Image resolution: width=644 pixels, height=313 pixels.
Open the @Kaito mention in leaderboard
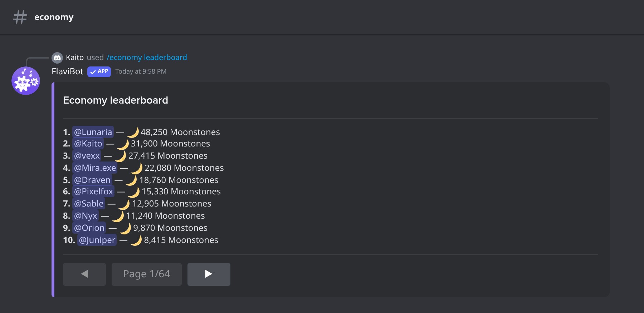[x=88, y=144]
